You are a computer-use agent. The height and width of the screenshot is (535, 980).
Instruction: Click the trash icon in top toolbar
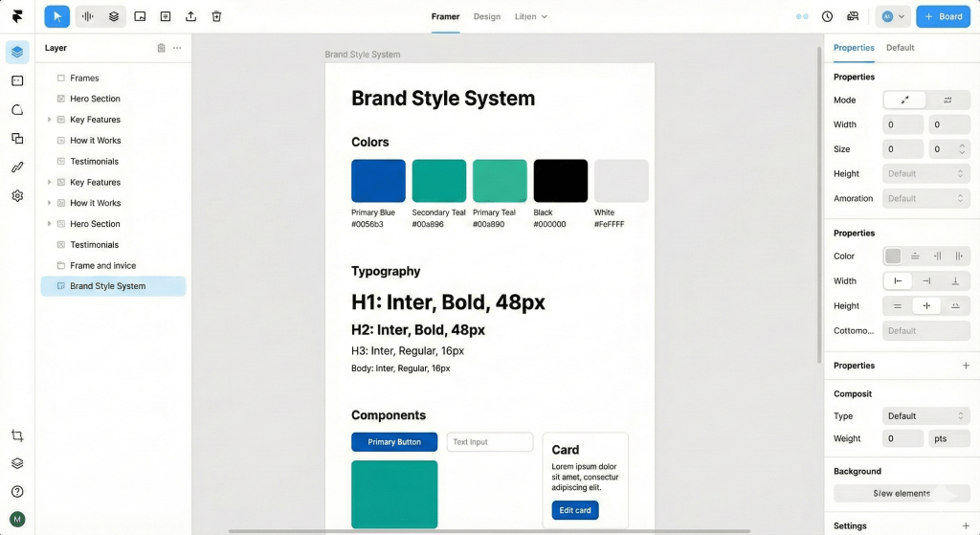216,16
